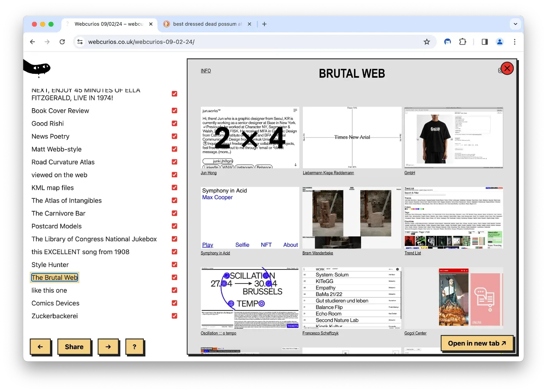Image resolution: width=547 pixels, height=392 pixels.
Task: Uncheck the Book Cover Review checkbox
Action: tap(174, 110)
